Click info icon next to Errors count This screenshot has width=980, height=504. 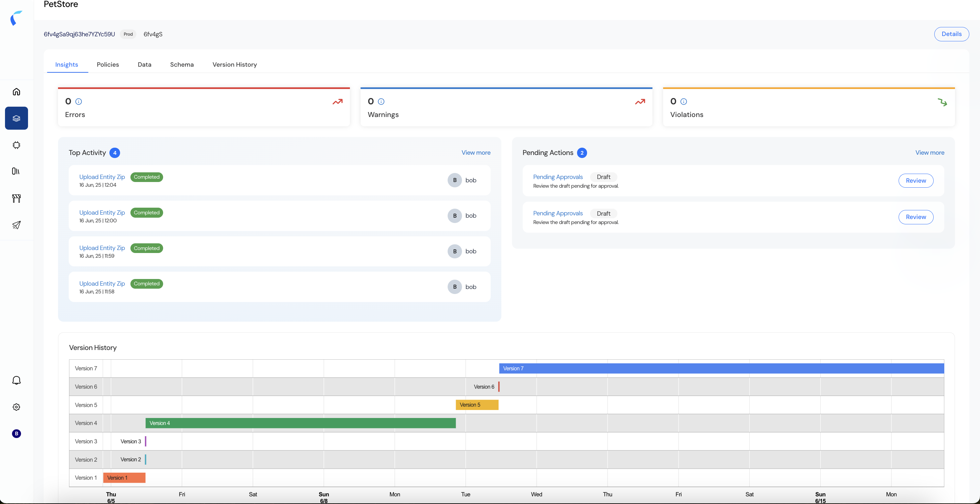[79, 101]
